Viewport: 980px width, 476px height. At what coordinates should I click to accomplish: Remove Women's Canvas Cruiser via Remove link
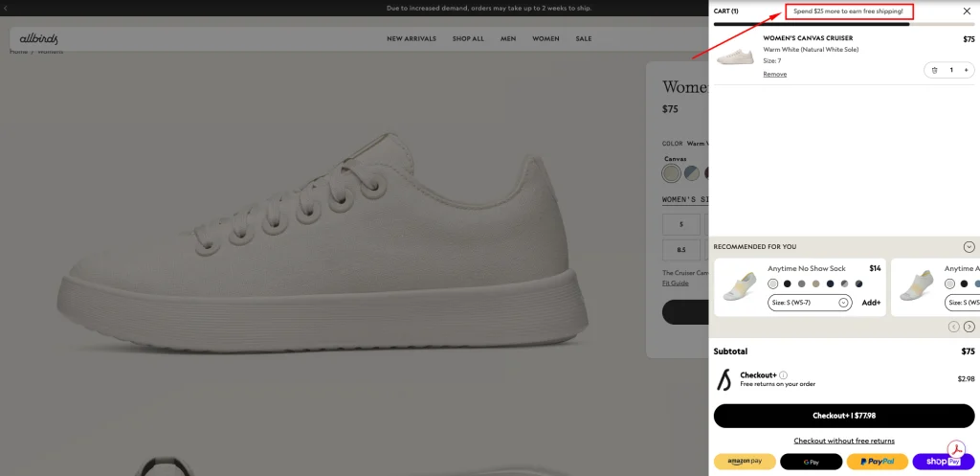[774, 74]
